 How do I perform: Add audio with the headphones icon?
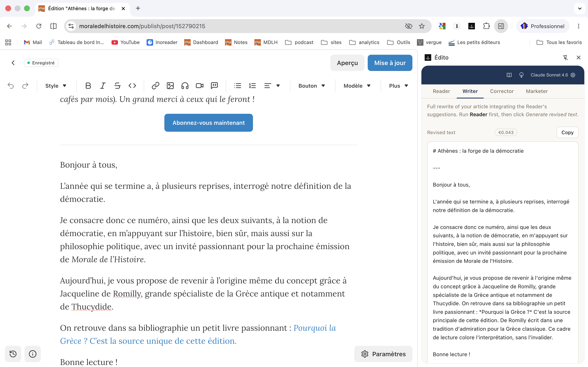click(x=185, y=86)
